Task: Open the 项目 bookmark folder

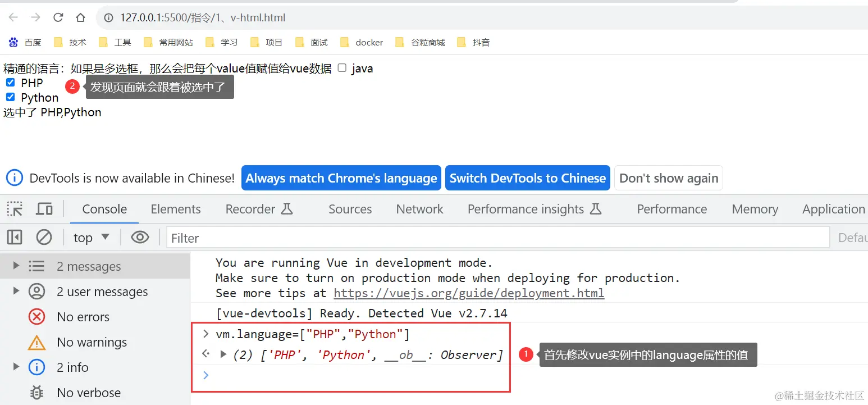Action: click(x=267, y=42)
